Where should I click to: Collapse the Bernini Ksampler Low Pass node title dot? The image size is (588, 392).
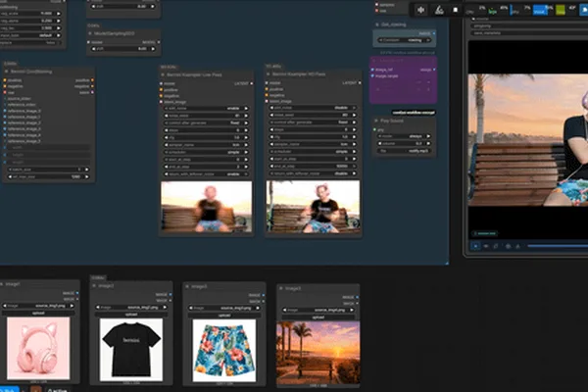tap(163, 74)
